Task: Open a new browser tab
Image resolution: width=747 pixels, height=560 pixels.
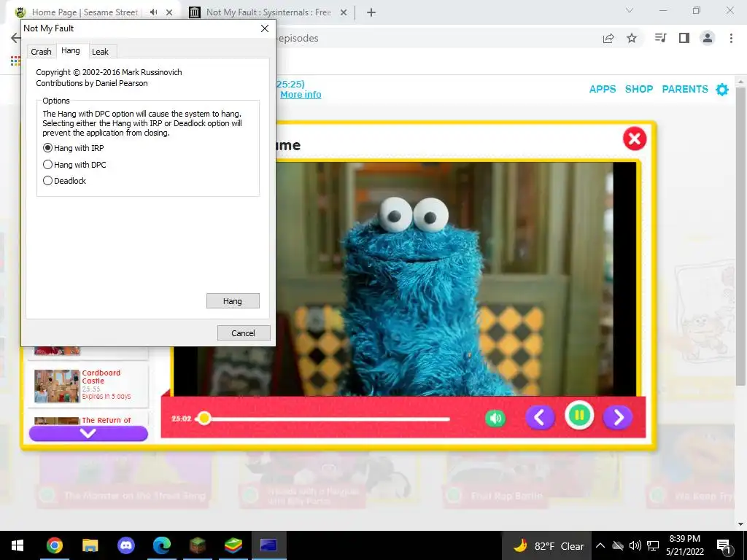Action: click(371, 12)
